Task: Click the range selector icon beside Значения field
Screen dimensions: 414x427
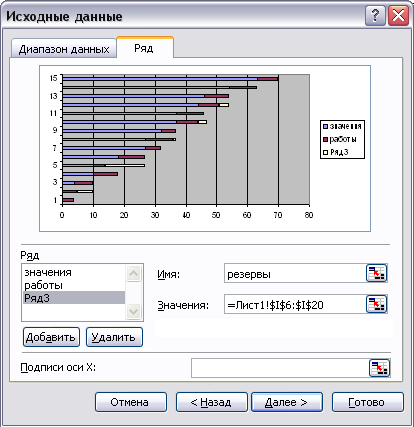Action: click(x=377, y=304)
